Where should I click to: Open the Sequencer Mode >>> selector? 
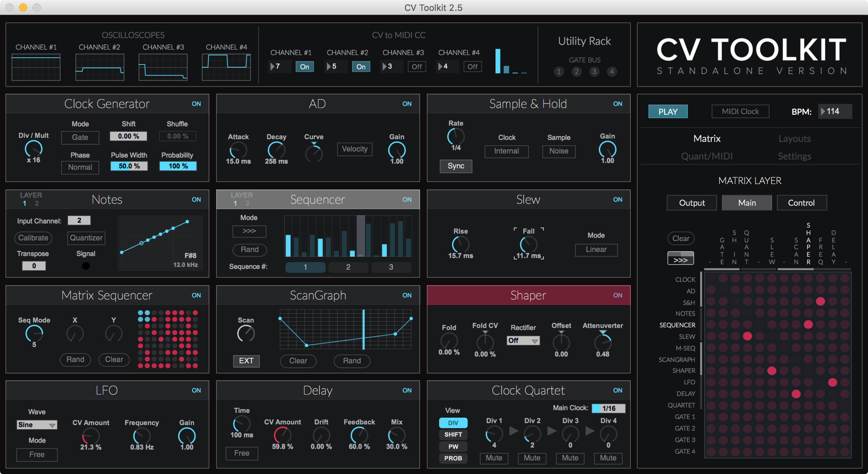click(249, 231)
